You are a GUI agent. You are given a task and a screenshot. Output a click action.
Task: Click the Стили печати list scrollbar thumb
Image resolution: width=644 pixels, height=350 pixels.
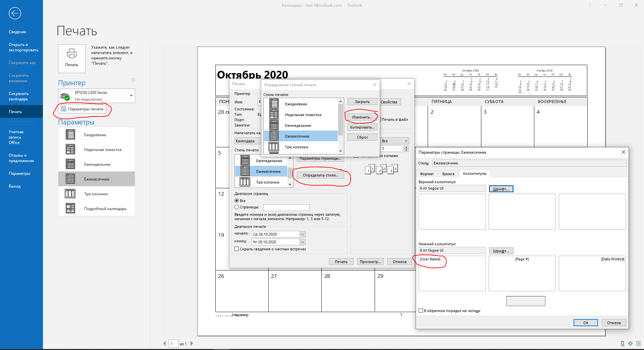tap(340, 120)
